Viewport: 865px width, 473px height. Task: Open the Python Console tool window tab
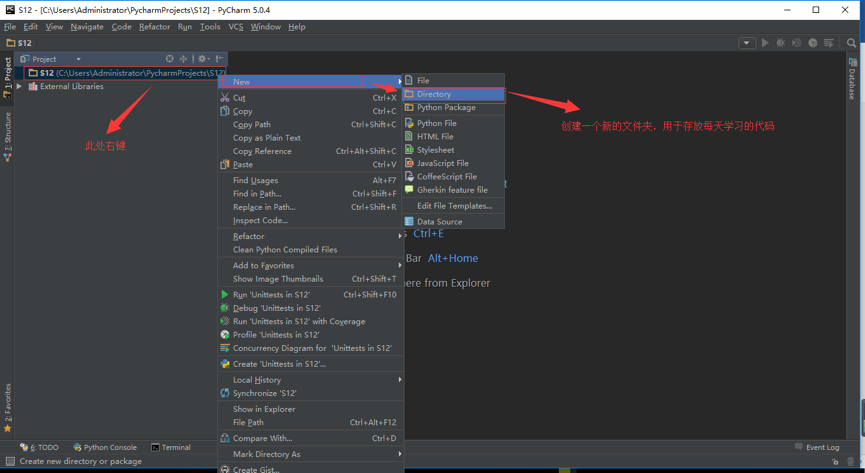pyautogui.click(x=105, y=448)
